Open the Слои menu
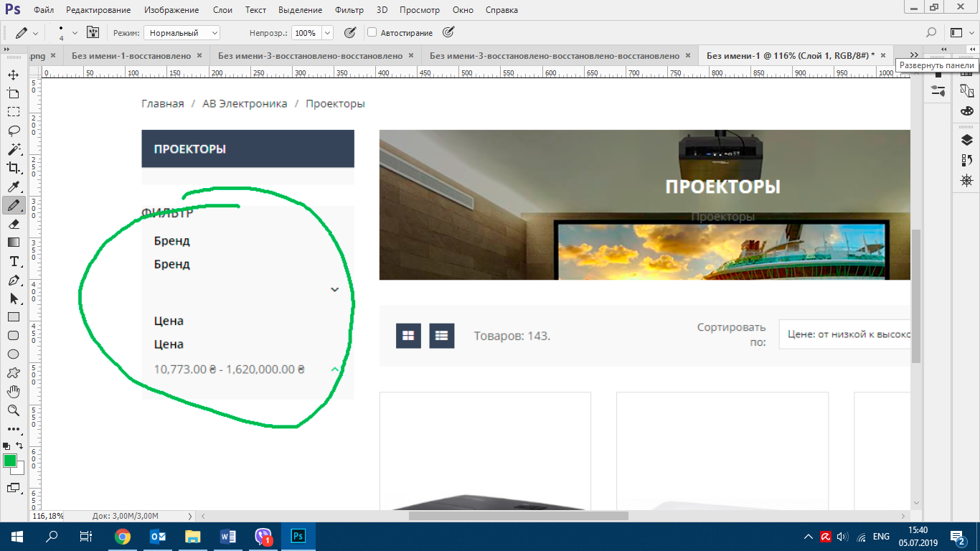 pyautogui.click(x=222, y=10)
